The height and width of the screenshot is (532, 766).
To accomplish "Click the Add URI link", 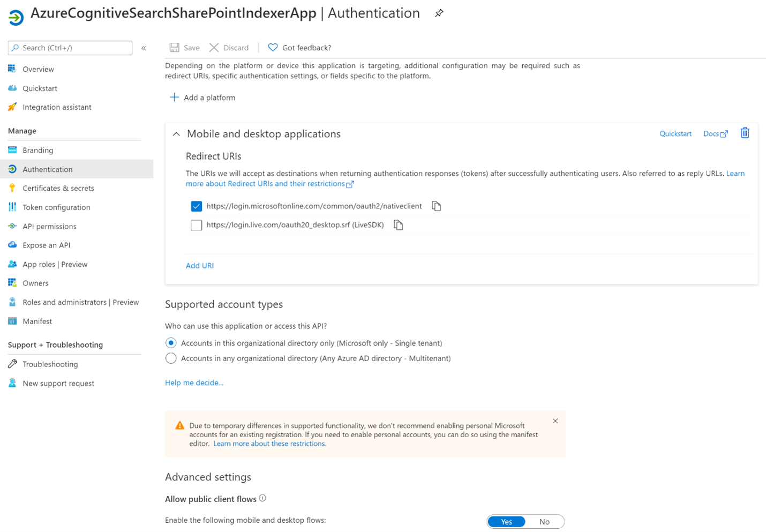I will pos(200,266).
